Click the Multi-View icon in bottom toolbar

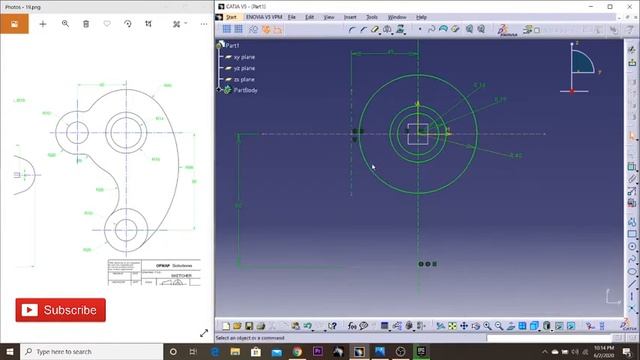pyautogui.click(x=522, y=326)
